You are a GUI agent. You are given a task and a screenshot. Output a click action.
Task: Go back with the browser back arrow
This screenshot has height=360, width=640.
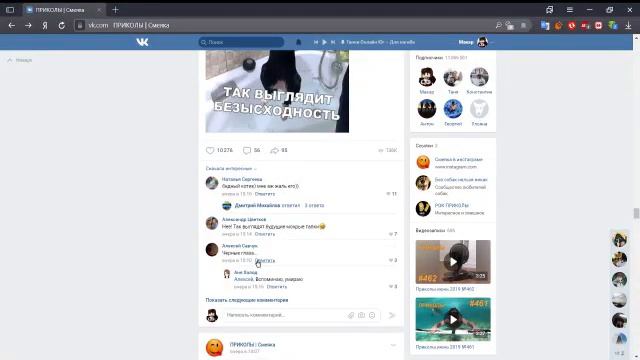11,25
